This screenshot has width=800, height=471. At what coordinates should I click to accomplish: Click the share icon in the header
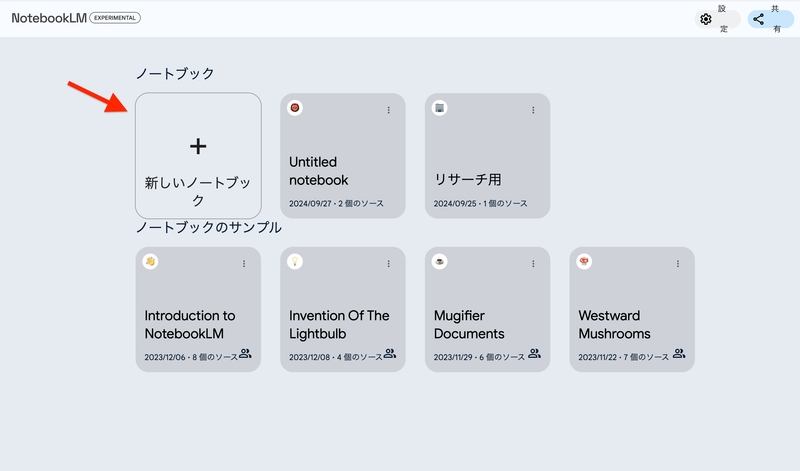(759, 19)
